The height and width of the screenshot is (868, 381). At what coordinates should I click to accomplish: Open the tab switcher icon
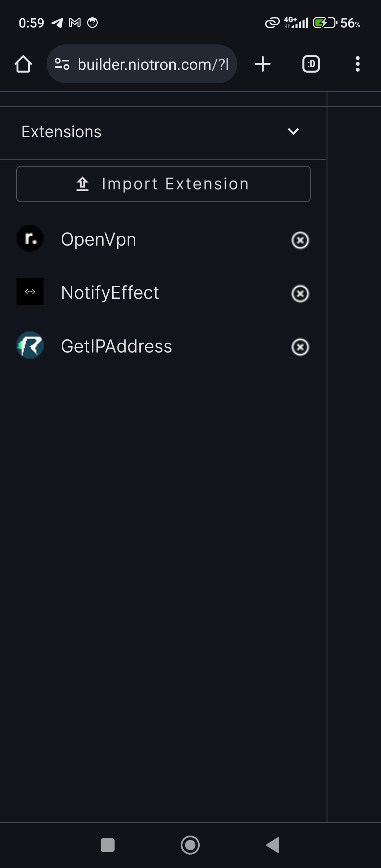tap(311, 64)
